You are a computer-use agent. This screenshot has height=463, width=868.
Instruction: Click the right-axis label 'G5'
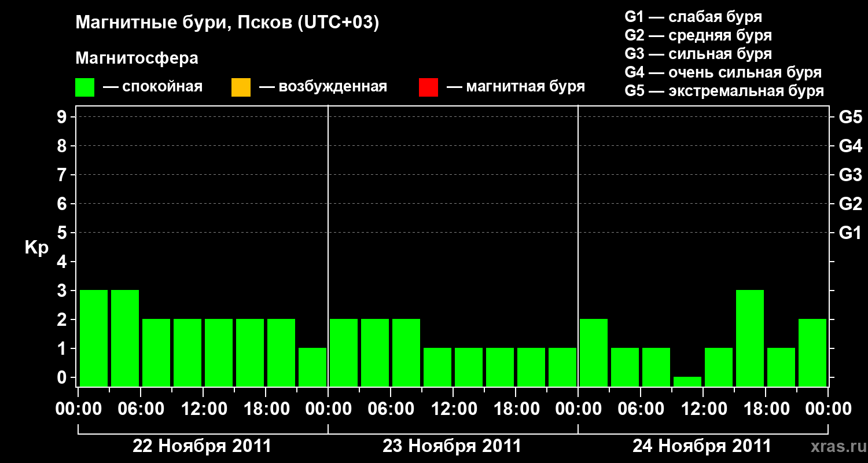point(851,117)
